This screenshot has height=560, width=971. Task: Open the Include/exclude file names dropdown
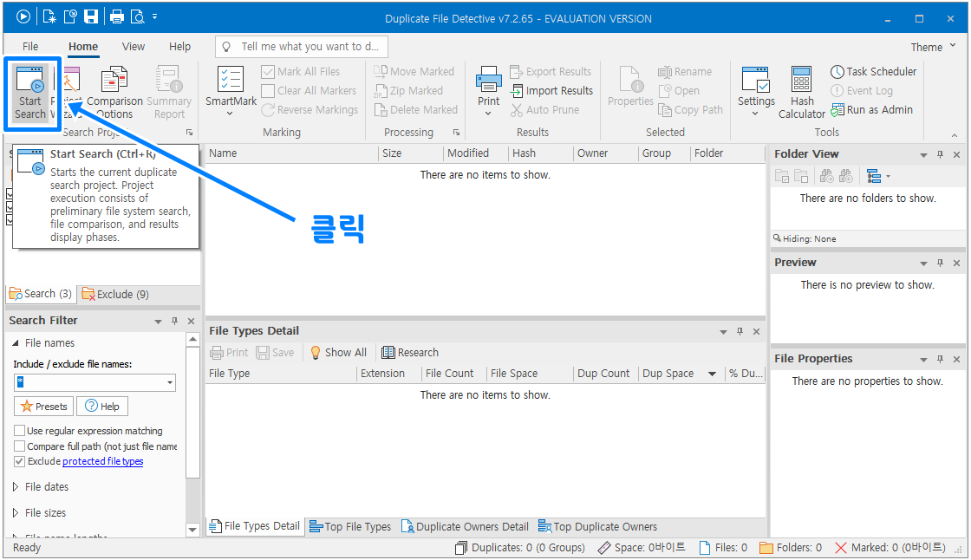pyautogui.click(x=170, y=383)
